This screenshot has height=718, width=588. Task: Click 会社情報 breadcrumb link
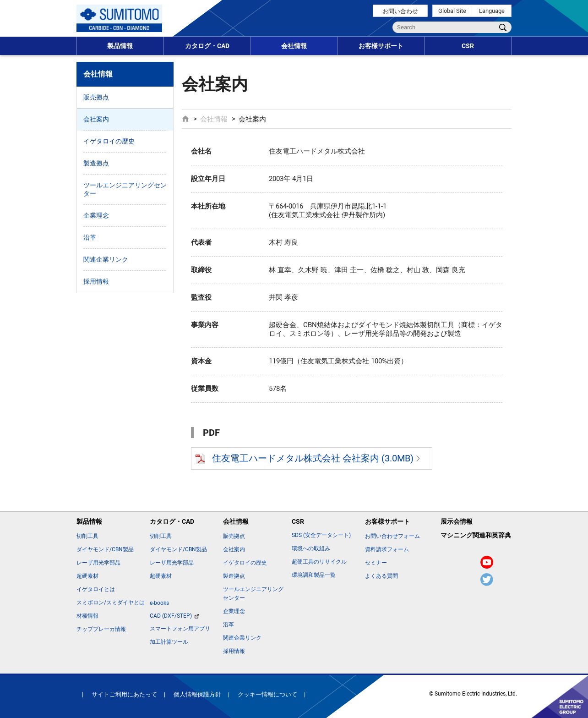click(x=214, y=119)
